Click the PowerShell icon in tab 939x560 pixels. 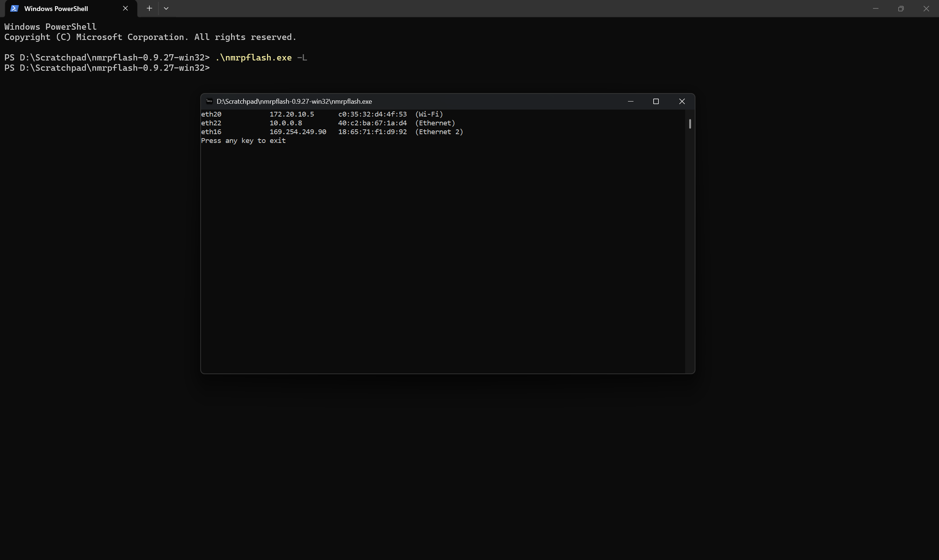pos(14,8)
